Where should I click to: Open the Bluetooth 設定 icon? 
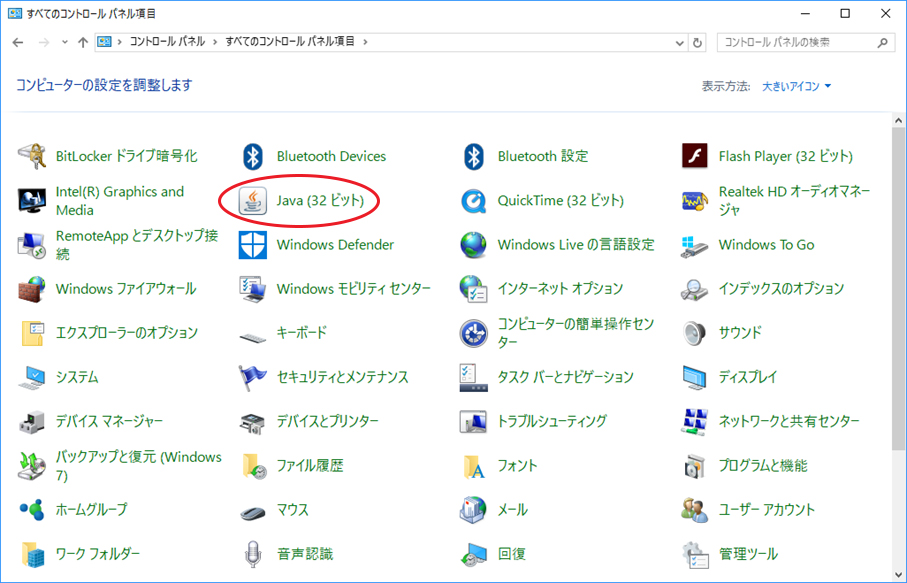(474, 156)
